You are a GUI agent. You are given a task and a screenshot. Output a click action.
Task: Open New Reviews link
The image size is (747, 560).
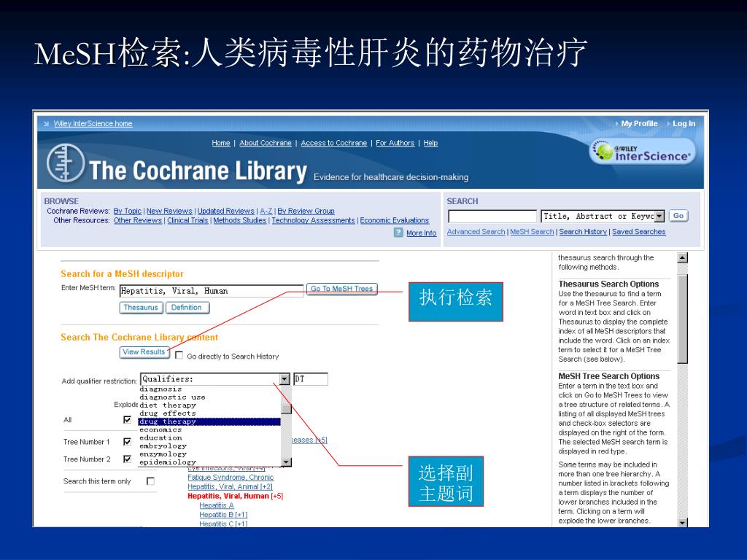click(169, 211)
